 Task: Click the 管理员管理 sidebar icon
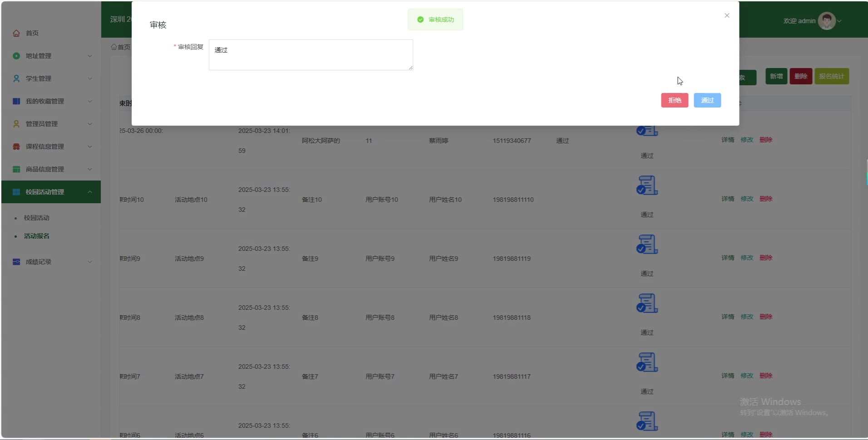(16, 124)
